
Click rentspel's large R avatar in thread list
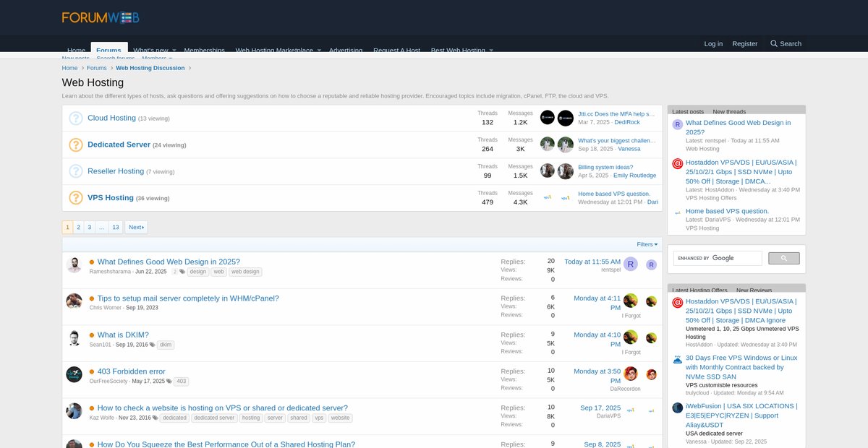pos(631,264)
